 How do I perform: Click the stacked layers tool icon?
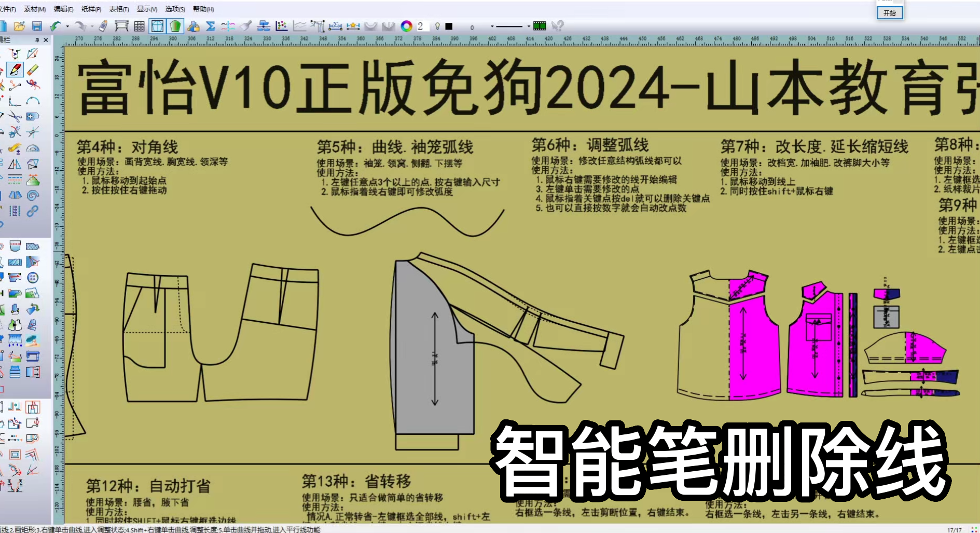click(15, 372)
